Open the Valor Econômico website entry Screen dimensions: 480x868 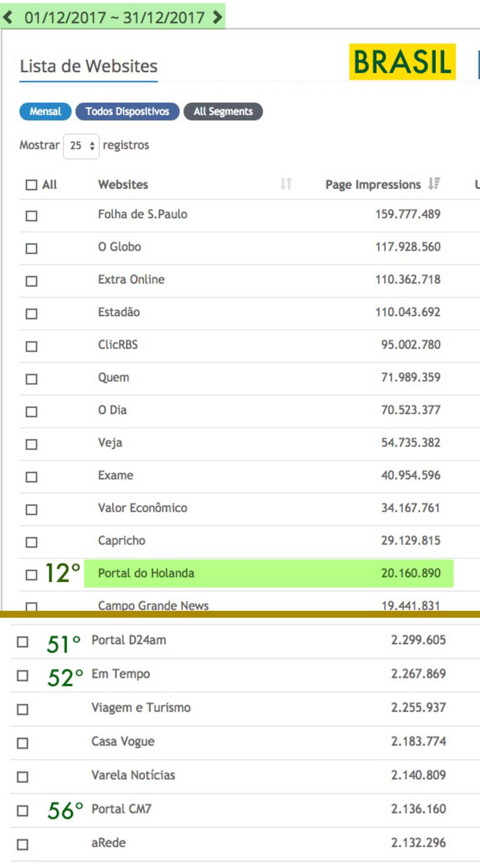[x=142, y=508]
